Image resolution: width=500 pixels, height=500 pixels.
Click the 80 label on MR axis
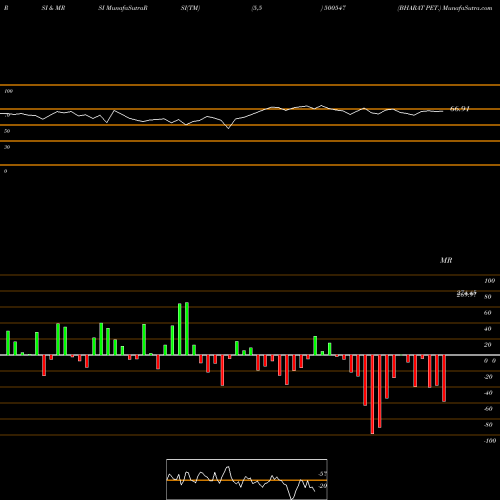pos(488,297)
